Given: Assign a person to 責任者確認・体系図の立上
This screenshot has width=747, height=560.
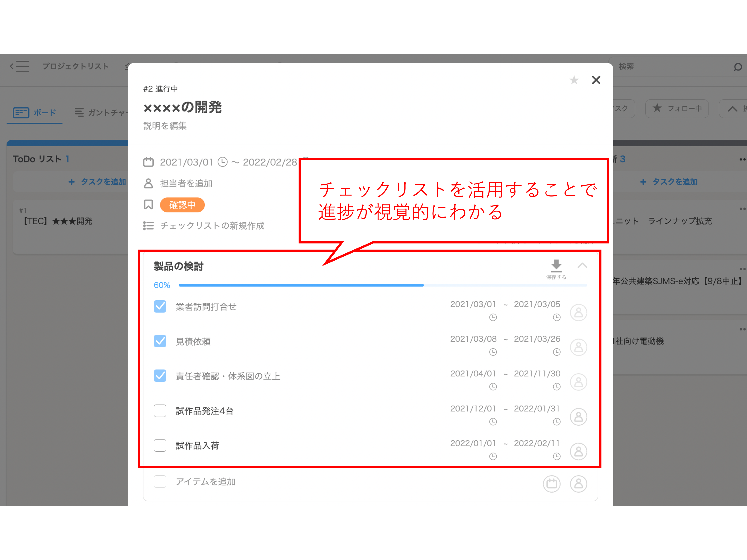Looking at the screenshot, I should (x=579, y=382).
